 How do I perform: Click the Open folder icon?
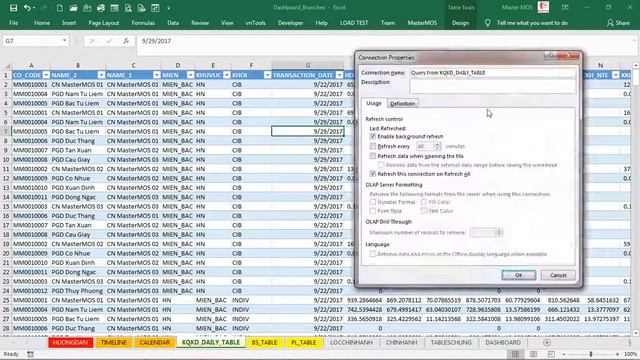(73, 8)
